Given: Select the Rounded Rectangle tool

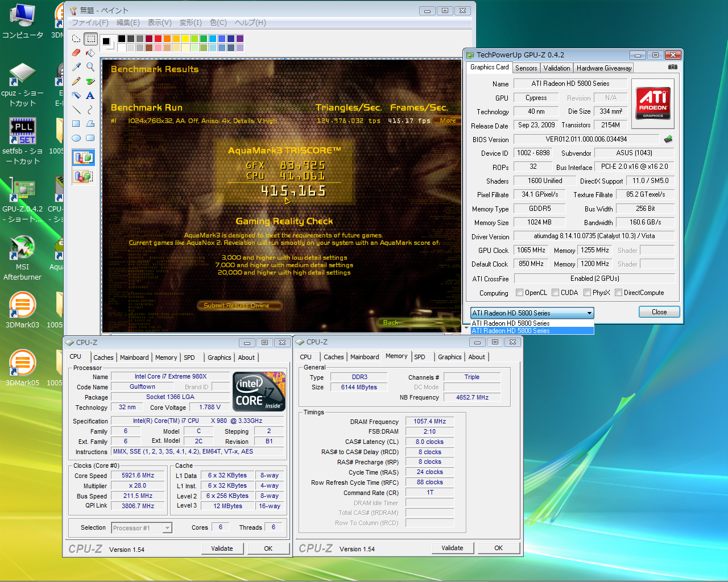Looking at the screenshot, I should [90, 138].
